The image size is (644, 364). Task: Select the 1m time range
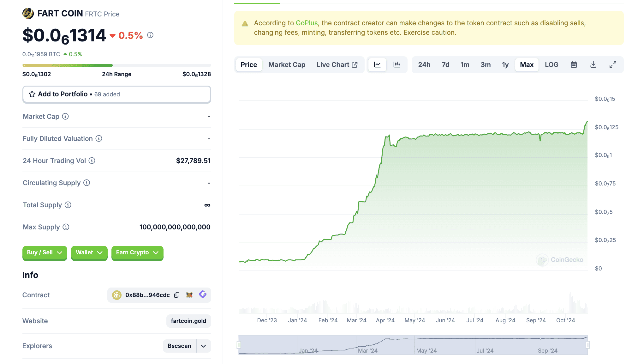click(465, 65)
